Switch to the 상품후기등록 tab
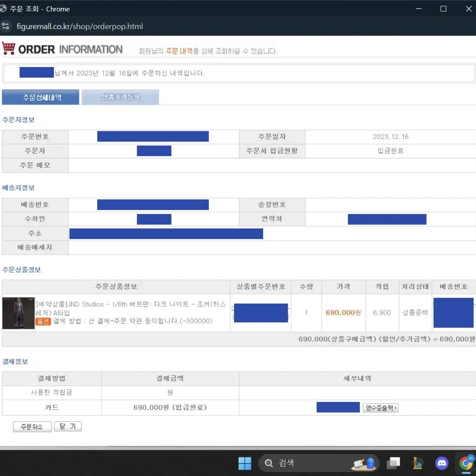Image resolution: width=476 pixels, height=476 pixels. pos(120,97)
